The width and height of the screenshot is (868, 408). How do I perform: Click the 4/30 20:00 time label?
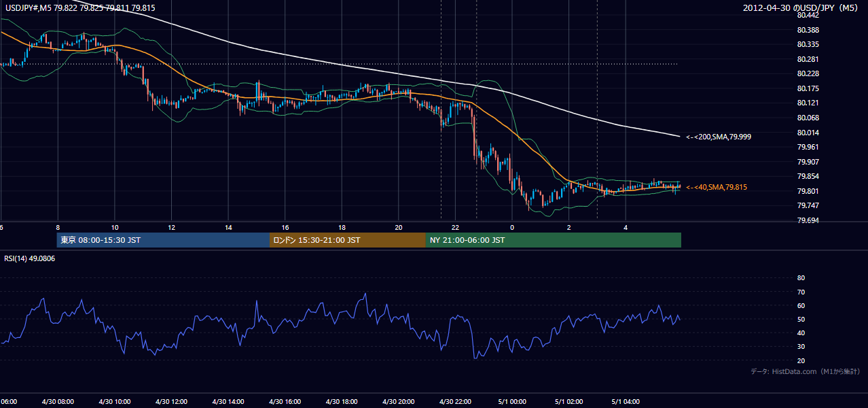click(399, 401)
